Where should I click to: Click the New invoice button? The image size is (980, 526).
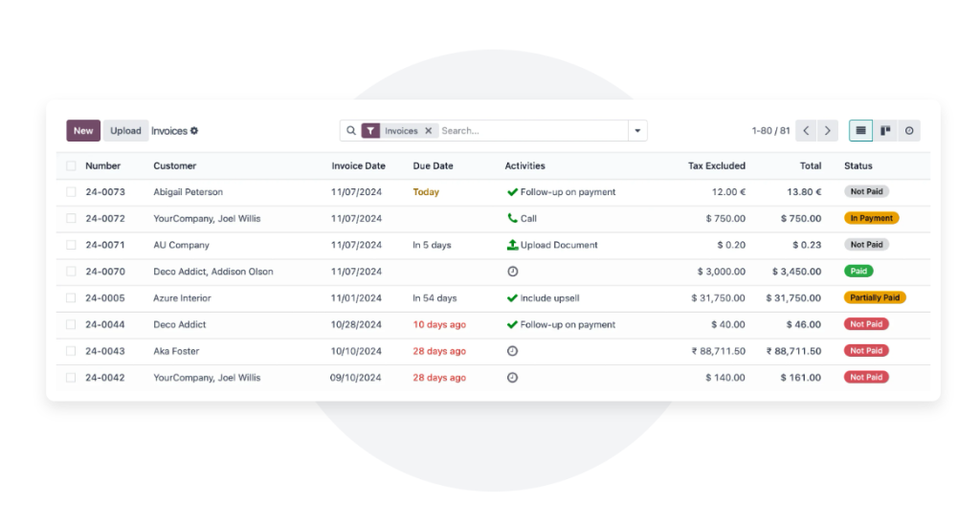83,131
